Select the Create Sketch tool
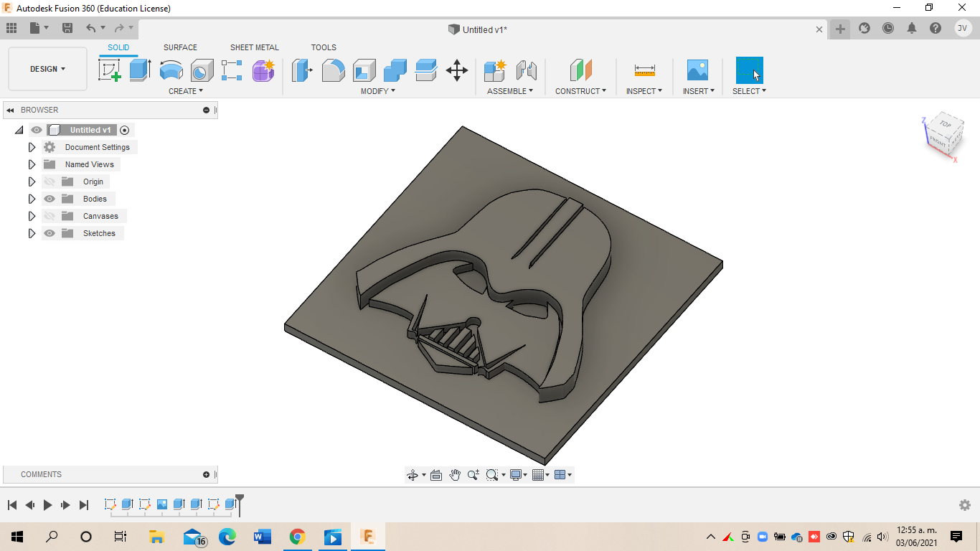Image resolution: width=980 pixels, height=551 pixels. pos(110,70)
